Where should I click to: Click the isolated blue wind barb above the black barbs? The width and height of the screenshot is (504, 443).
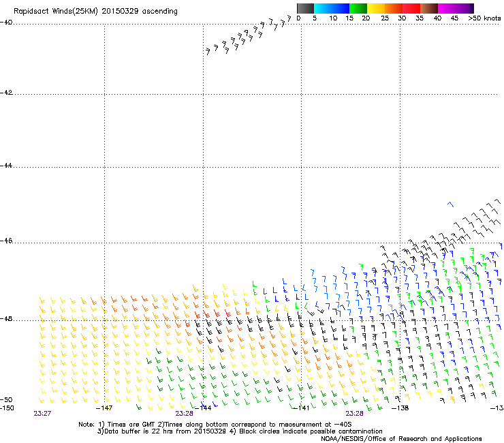[450, 204]
